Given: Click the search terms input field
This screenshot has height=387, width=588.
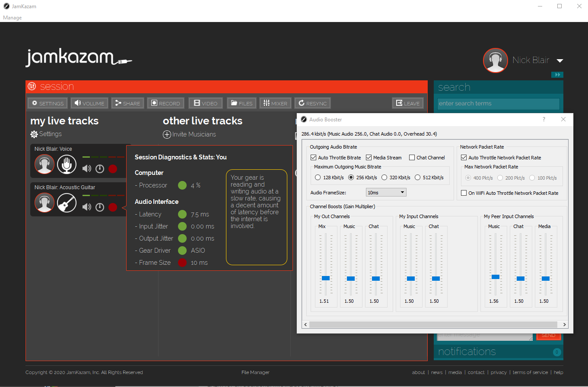Looking at the screenshot, I should (498, 104).
